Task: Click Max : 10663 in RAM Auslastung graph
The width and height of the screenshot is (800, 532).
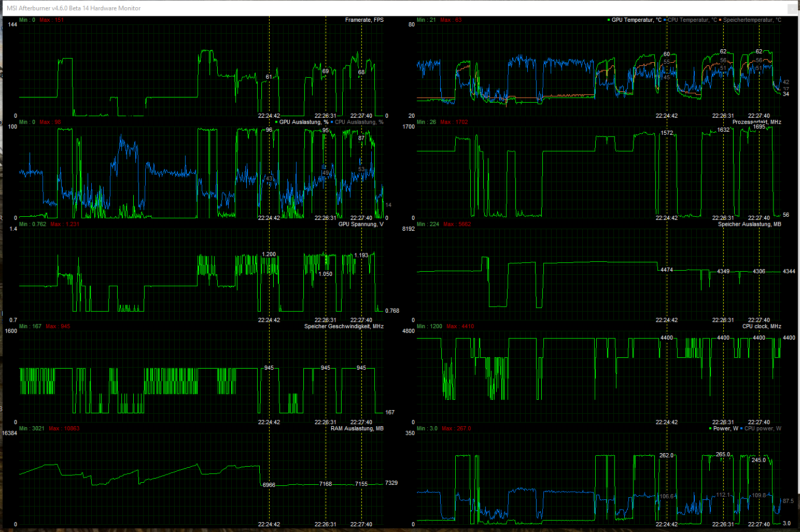Action: 64,429
